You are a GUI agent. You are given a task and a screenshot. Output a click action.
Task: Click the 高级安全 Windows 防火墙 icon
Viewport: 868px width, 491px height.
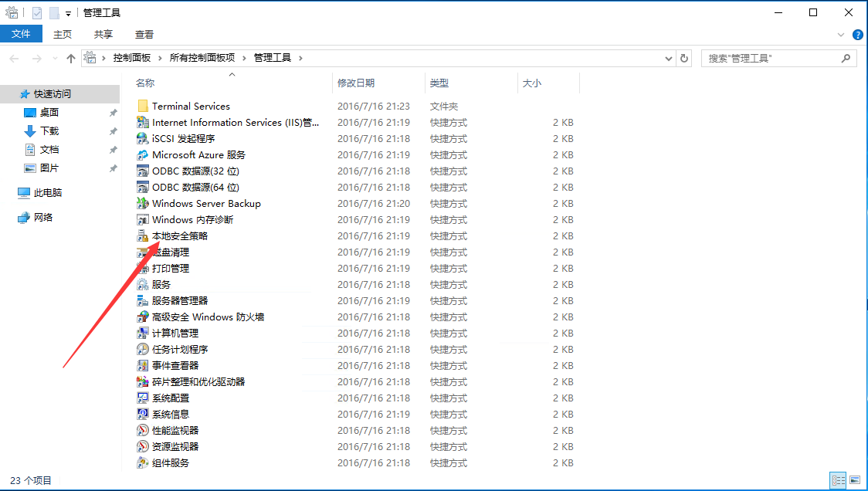[142, 317]
